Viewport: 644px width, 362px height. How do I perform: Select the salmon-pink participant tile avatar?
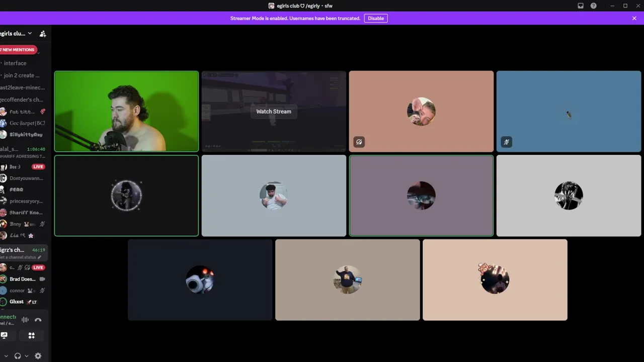click(421, 112)
